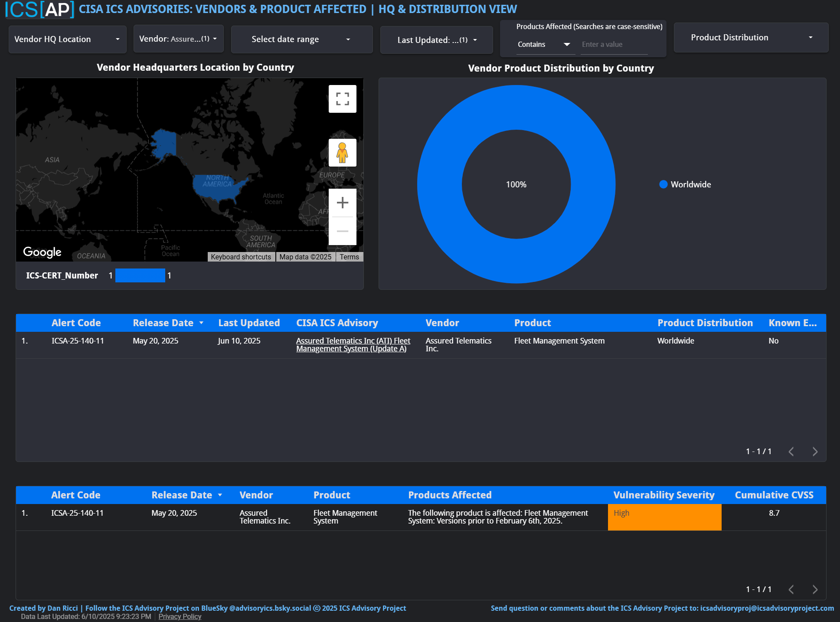The image size is (840, 622).
Task: Sort by Last Updated column header
Action: [x=249, y=323]
